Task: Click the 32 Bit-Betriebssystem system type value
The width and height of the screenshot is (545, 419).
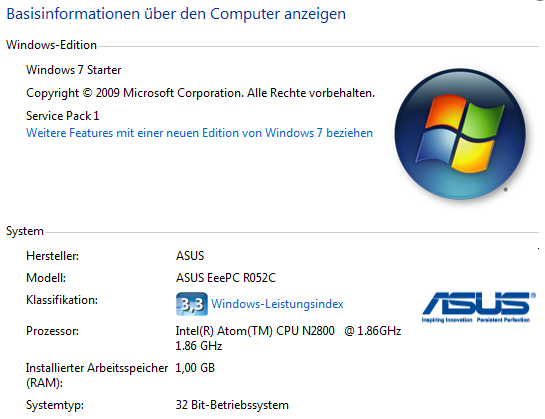Action: tap(232, 405)
